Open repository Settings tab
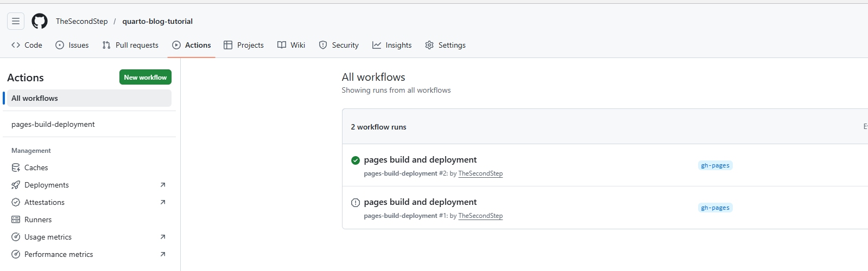 [x=445, y=45]
